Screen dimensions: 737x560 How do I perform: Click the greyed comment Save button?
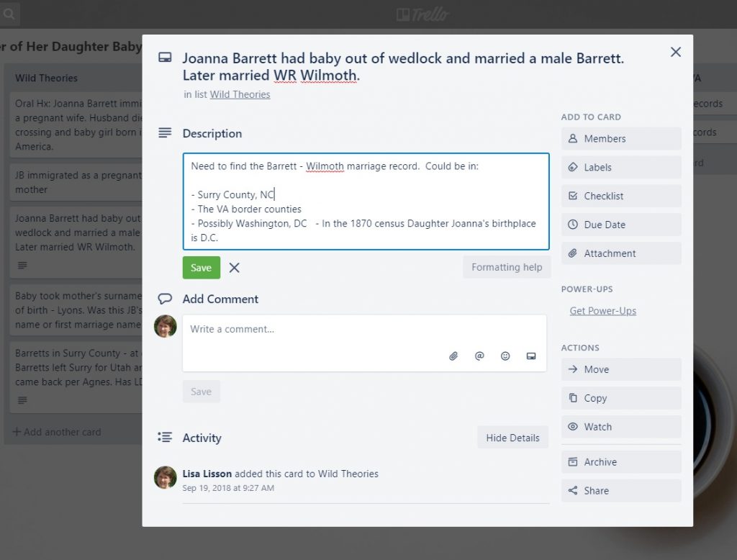coord(202,392)
